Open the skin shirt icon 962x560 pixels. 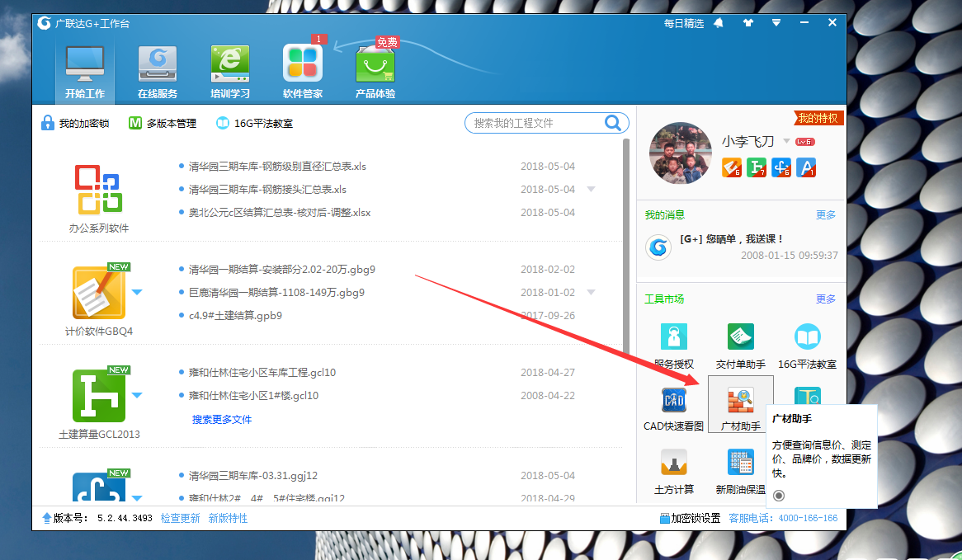tap(747, 23)
